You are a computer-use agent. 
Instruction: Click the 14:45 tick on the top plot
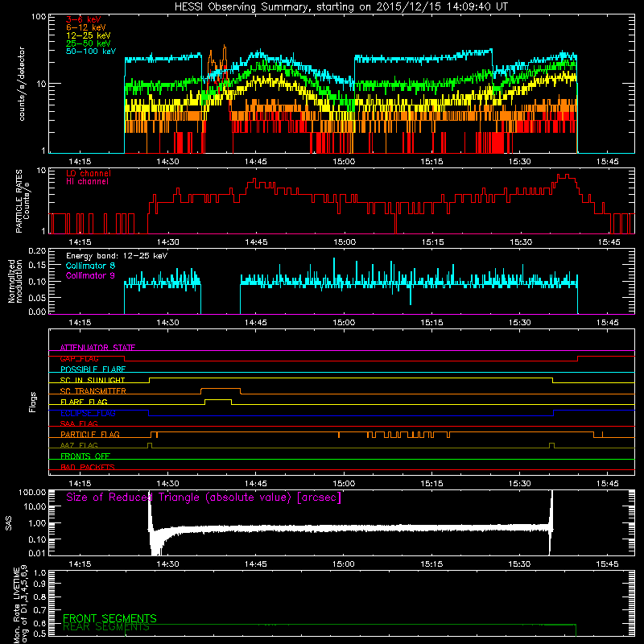[255, 162]
